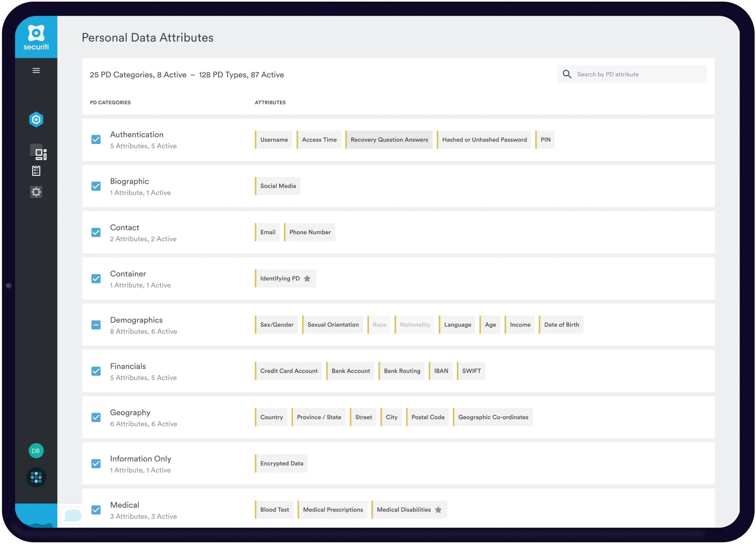Open the data discovery panel icon
The image size is (756, 544).
(36, 154)
